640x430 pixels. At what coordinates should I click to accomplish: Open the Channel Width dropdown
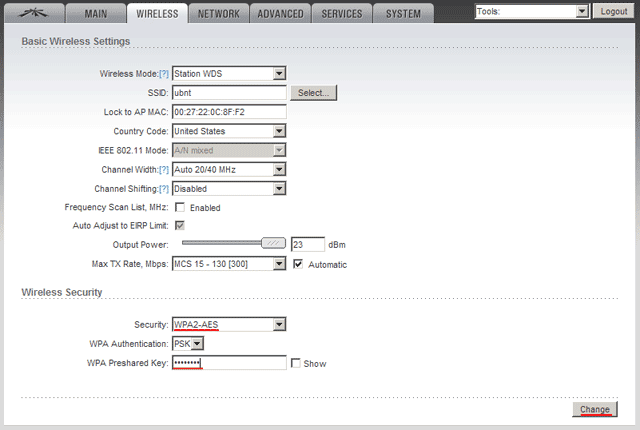click(229, 169)
